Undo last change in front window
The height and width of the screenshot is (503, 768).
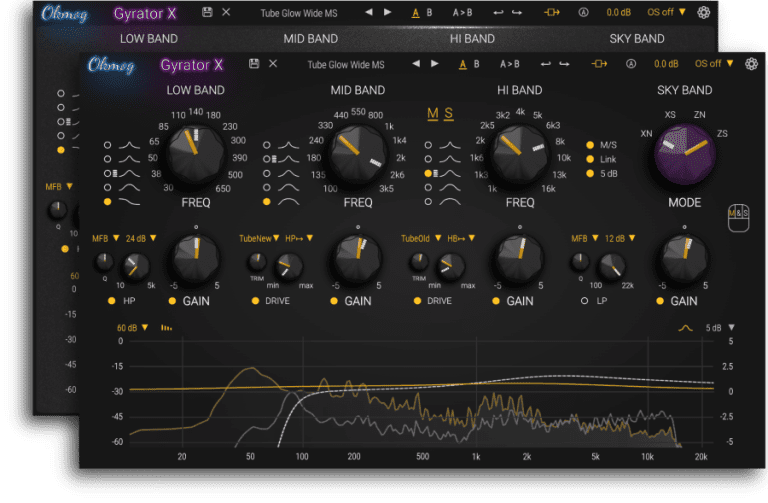546,64
